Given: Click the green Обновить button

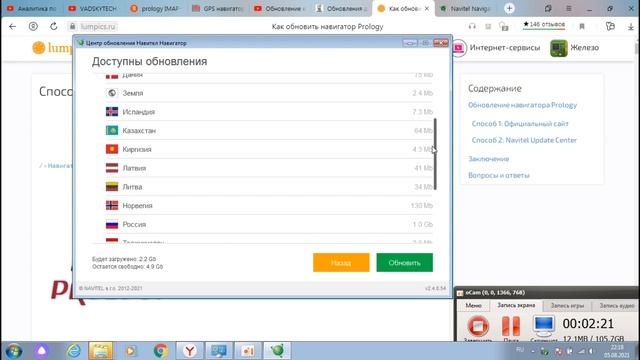Looking at the screenshot, I should [x=404, y=262].
